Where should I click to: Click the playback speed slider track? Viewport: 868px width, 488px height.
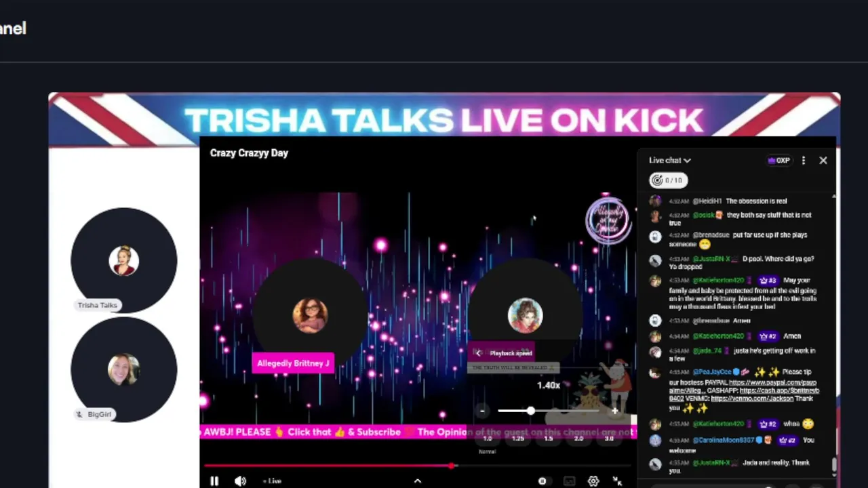[x=548, y=411]
